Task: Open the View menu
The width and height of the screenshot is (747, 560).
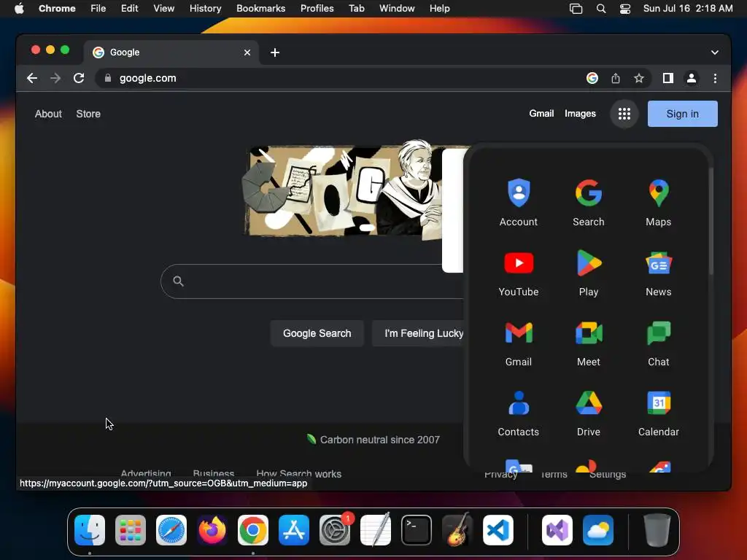Action: (x=163, y=9)
